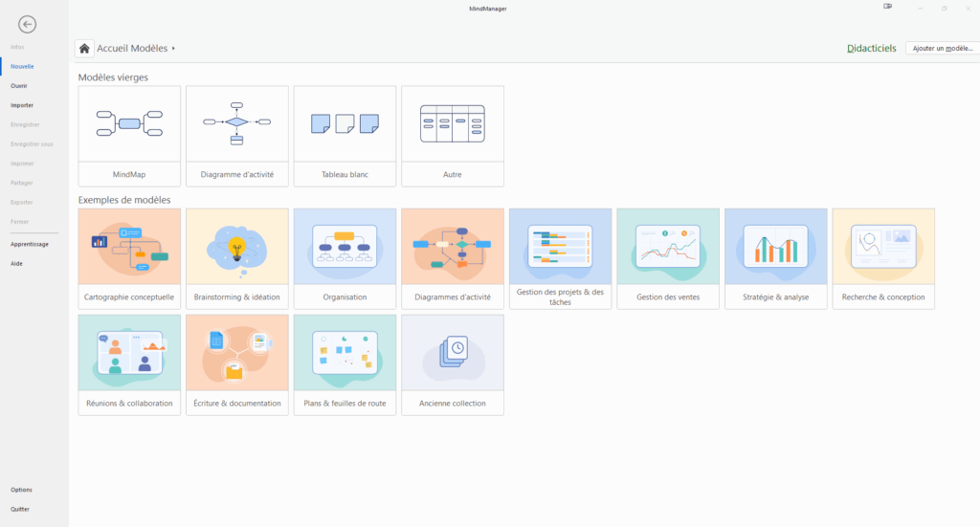The height and width of the screenshot is (527, 980).
Task: Open the Cartographie conceptuelle template thumbnail
Action: [x=129, y=247]
